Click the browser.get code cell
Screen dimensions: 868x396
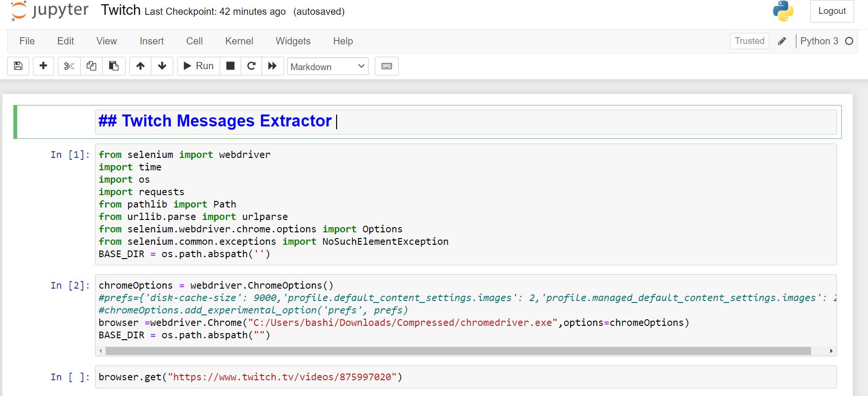pos(466,377)
